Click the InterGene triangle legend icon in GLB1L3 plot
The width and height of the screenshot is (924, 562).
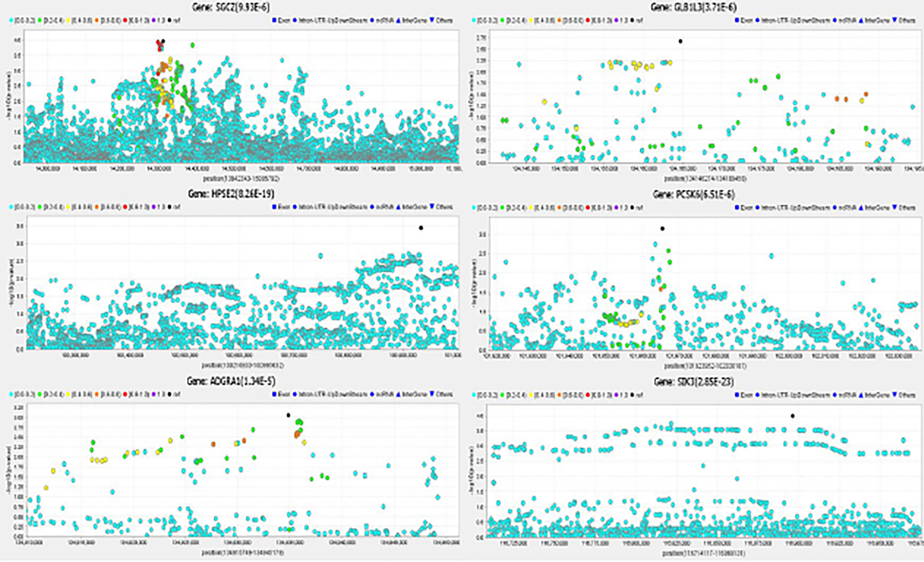[861, 20]
